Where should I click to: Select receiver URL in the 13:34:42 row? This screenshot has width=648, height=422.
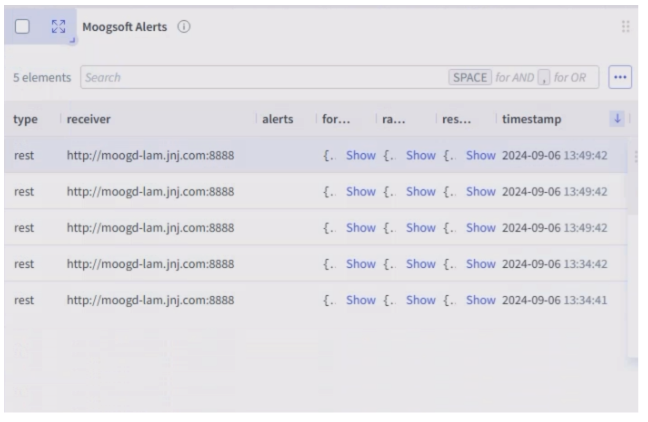[x=150, y=264]
